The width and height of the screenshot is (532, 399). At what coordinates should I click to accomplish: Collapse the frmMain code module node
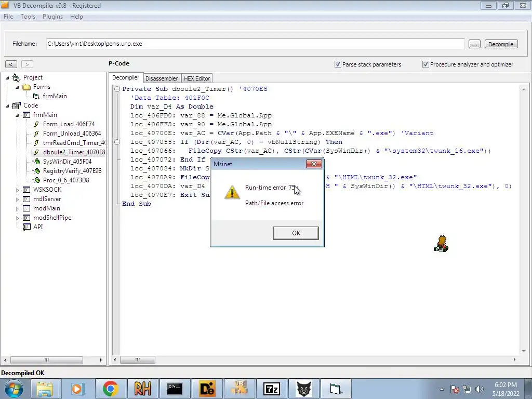coord(17,115)
